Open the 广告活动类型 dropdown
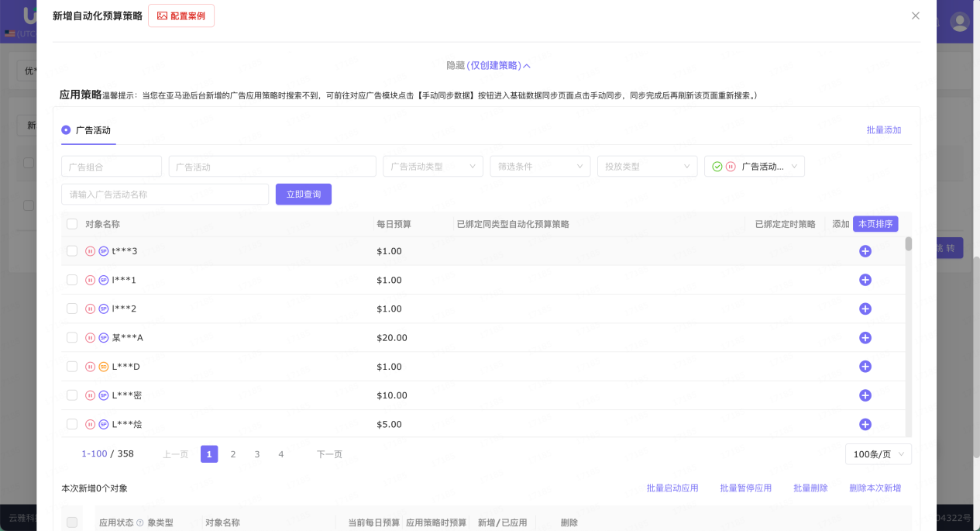The height and width of the screenshot is (531, 980). (432, 165)
